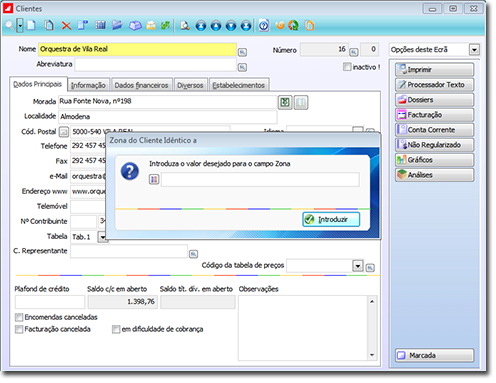Open the Dossiers button
496x383 pixels.
tap(434, 100)
